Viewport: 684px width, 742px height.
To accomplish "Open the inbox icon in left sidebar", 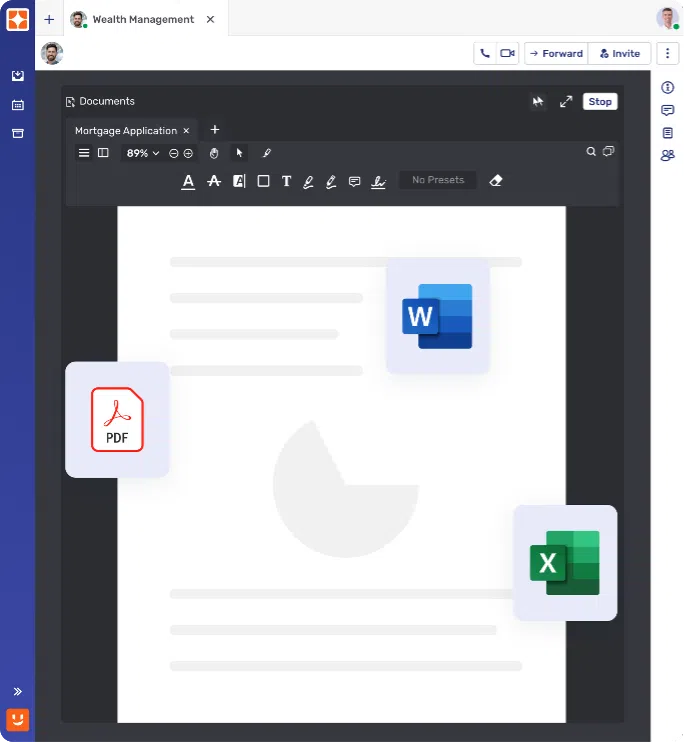I will pos(18,76).
